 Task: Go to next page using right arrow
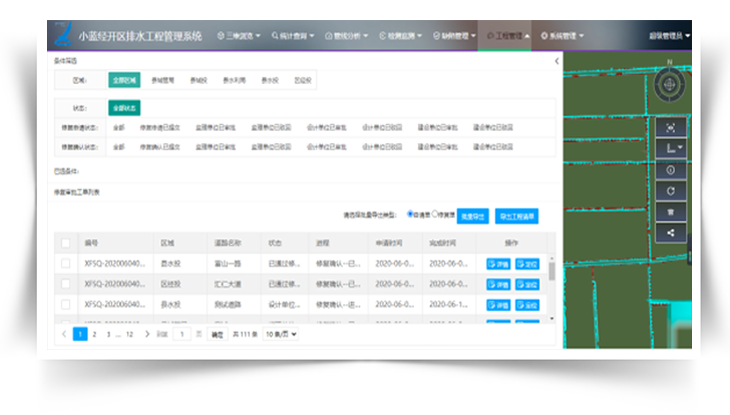(147, 334)
